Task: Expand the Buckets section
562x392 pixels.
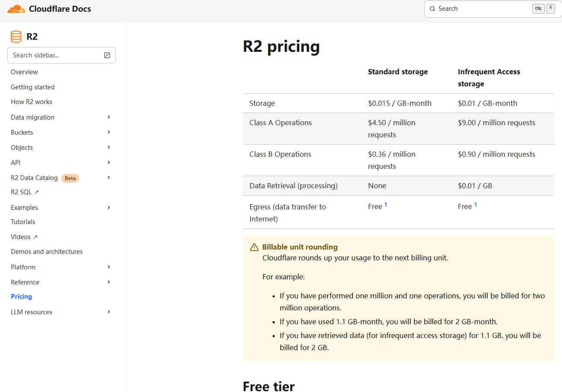Action: click(108, 132)
